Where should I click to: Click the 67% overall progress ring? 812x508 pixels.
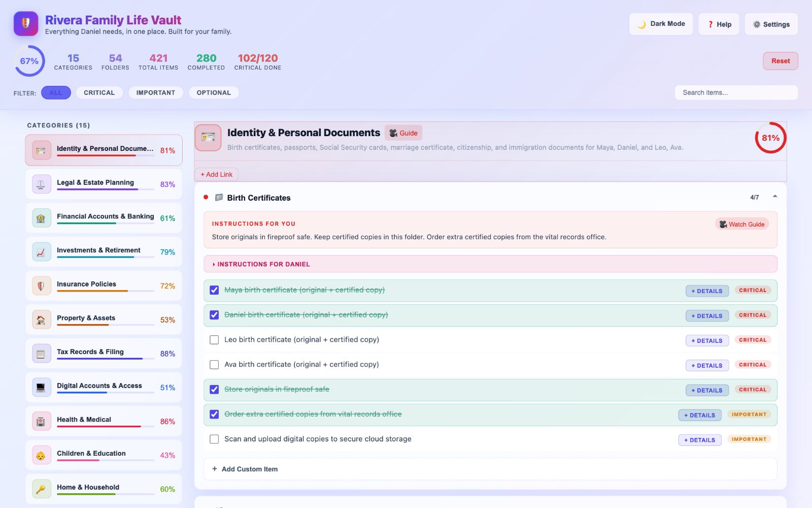pos(29,61)
